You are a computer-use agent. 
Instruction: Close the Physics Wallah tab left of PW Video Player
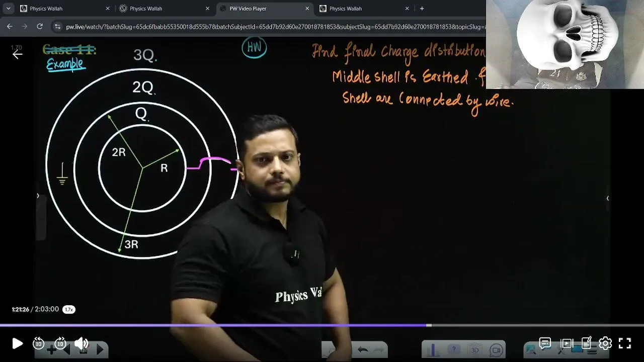click(207, 9)
